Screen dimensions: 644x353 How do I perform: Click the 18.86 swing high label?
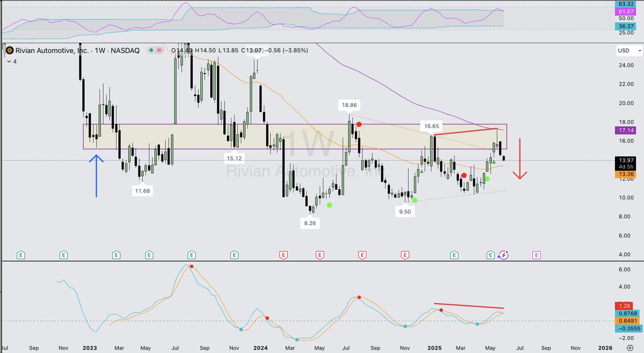pos(349,106)
